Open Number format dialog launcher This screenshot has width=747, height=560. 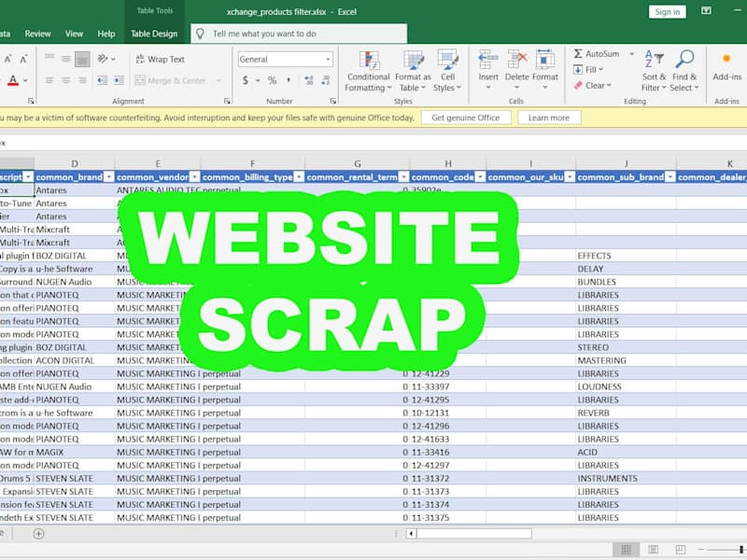click(x=332, y=101)
